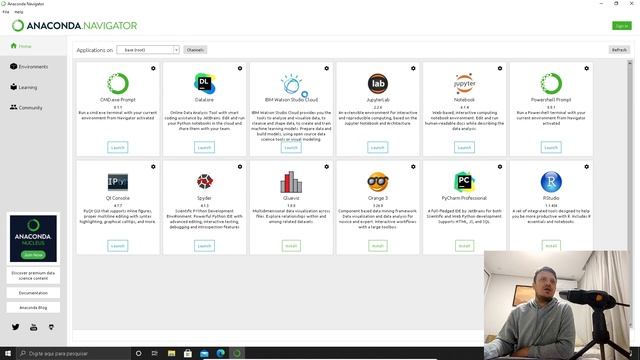Install PyCharm Professional
The width and height of the screenshot is (640, 360).
tap(464, 246)
